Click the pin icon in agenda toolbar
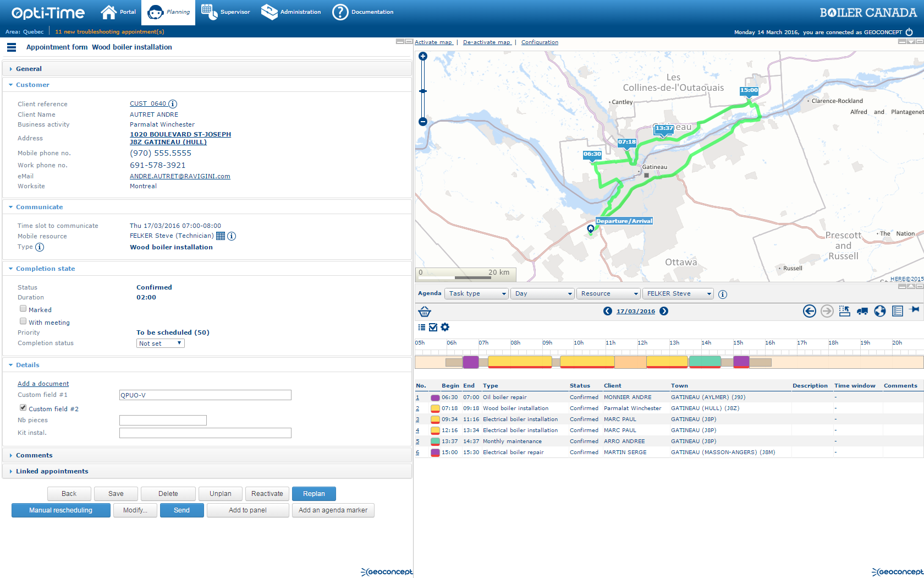 pyautogui.click(x=915, y=310)
